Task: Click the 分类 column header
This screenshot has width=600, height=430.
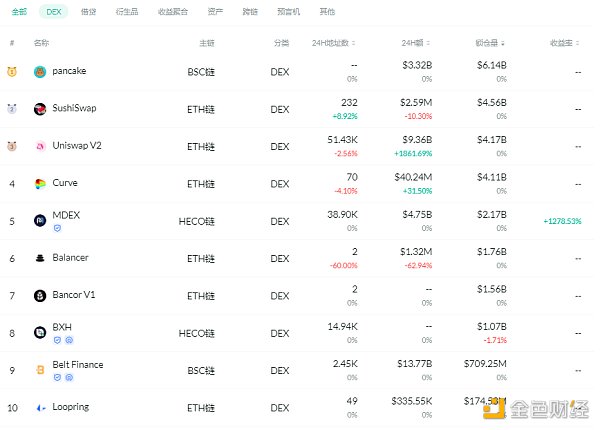Action: point(281,43)
